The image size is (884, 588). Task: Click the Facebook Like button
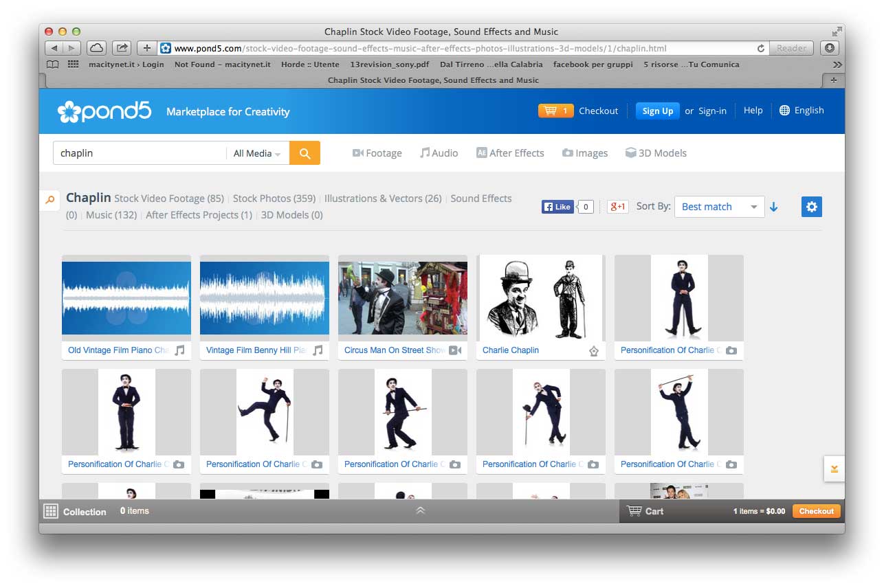(557, 207)
